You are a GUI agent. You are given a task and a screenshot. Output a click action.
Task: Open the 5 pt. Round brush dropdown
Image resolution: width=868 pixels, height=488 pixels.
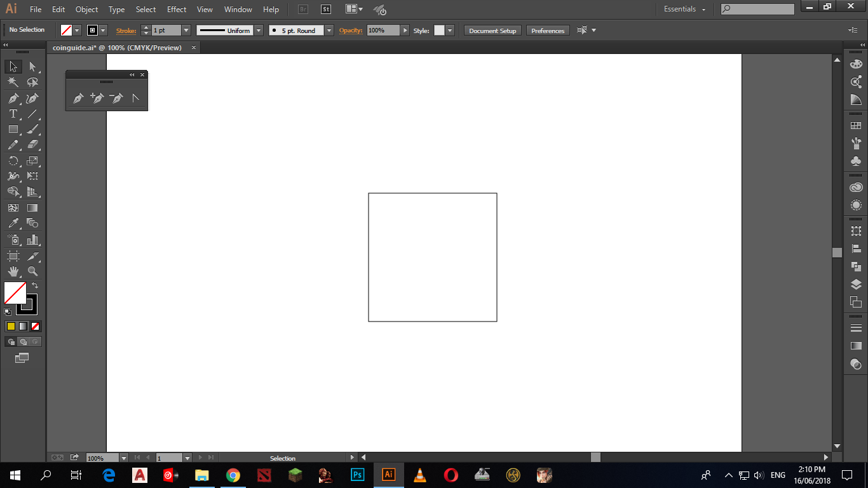pyautogui.click(x=329, y=30)
